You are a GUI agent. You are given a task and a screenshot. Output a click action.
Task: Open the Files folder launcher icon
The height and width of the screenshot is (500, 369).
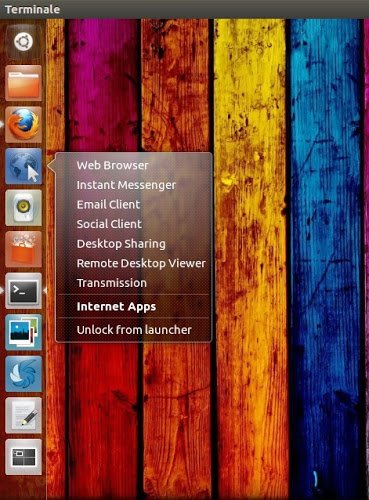point(23,83)
